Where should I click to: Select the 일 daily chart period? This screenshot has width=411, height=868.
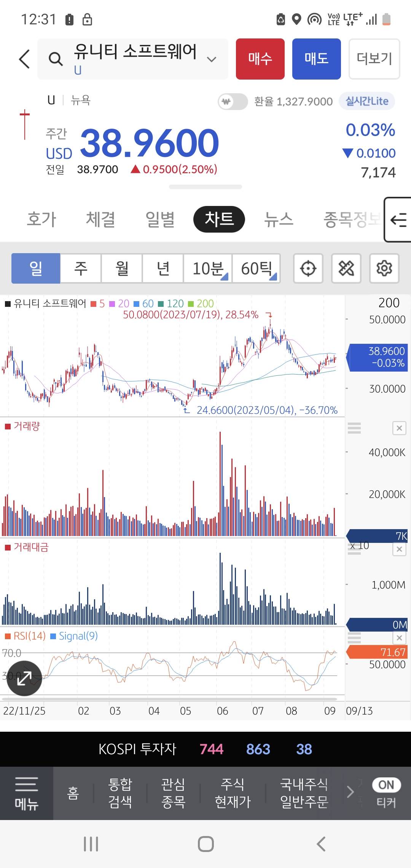click(36, 268)
